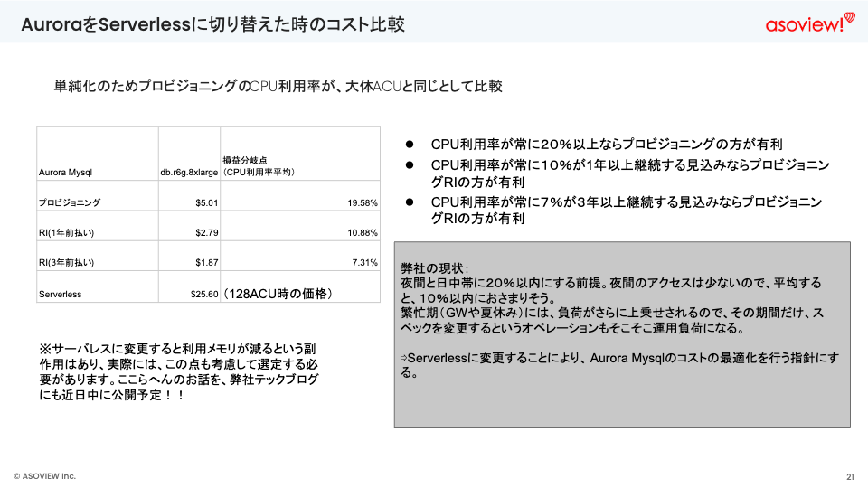Image resolution: width=868 pixels, height=488 pixels.
Task: Select the 'Serverless' table row label
Action: coord(60,295)
